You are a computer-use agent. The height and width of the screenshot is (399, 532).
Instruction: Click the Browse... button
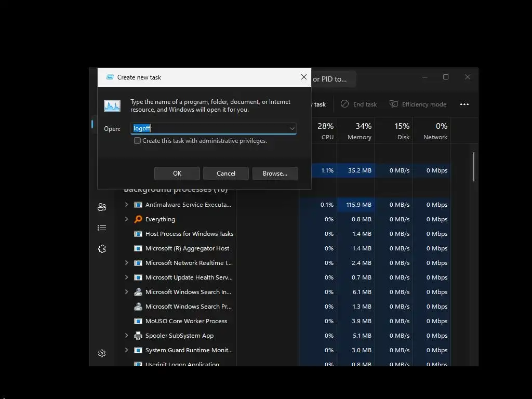tap(275, 174)
